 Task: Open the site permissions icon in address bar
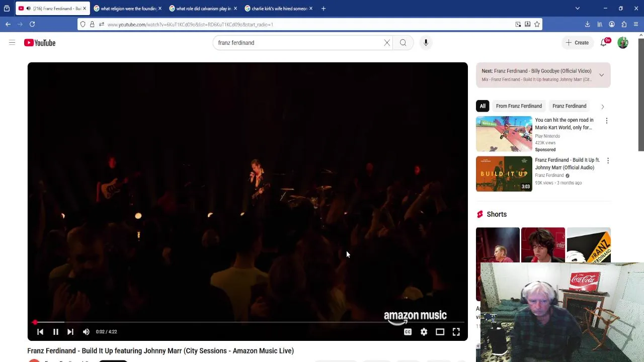[102, 24]
